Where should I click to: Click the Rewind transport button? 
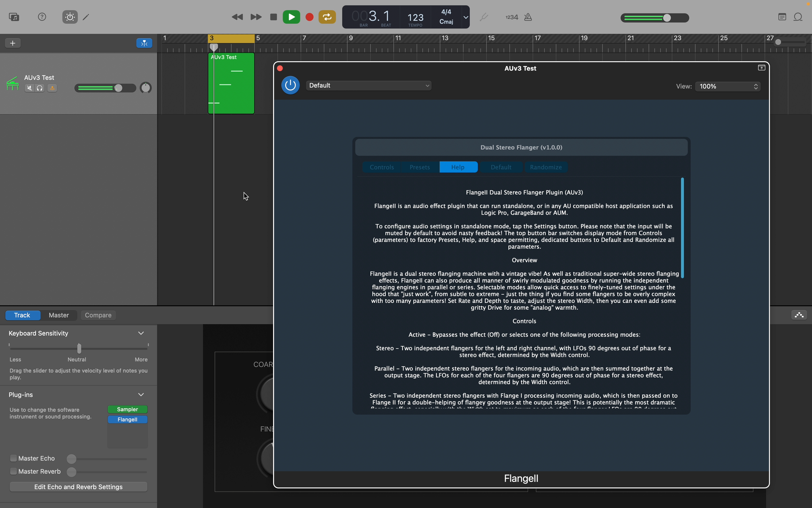click(237, 17)
